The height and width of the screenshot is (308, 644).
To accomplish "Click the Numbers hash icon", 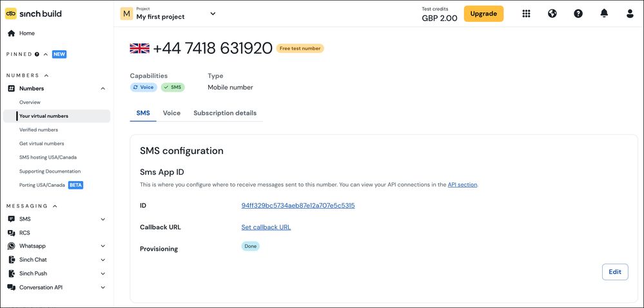I will pyautogui.click(x=12, y=88).
